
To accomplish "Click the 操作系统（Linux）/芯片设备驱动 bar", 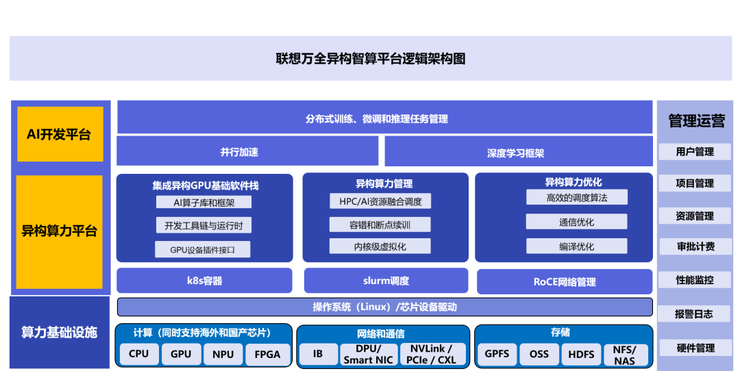I will (x=385, y=307).
